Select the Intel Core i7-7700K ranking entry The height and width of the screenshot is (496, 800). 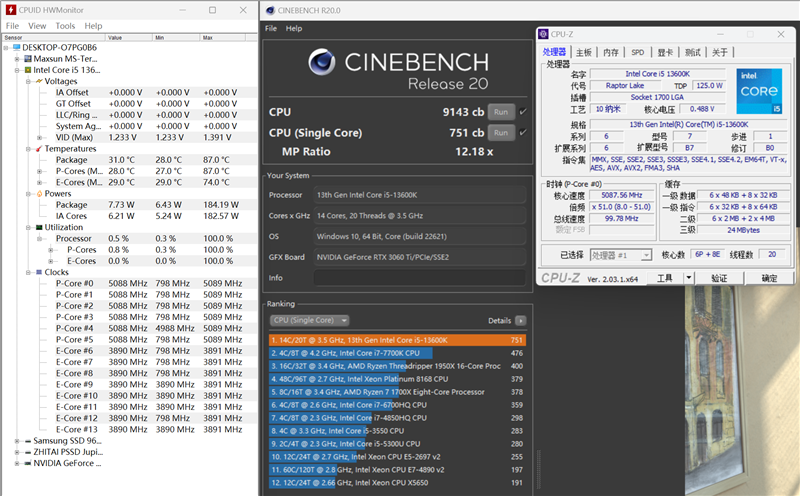[x=397, y=353]
